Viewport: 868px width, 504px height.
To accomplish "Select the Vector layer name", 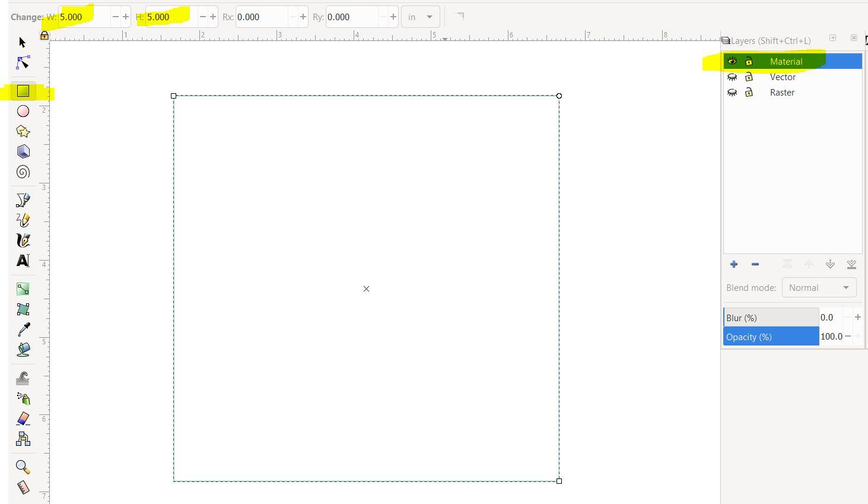I will [x=783, y=77].
